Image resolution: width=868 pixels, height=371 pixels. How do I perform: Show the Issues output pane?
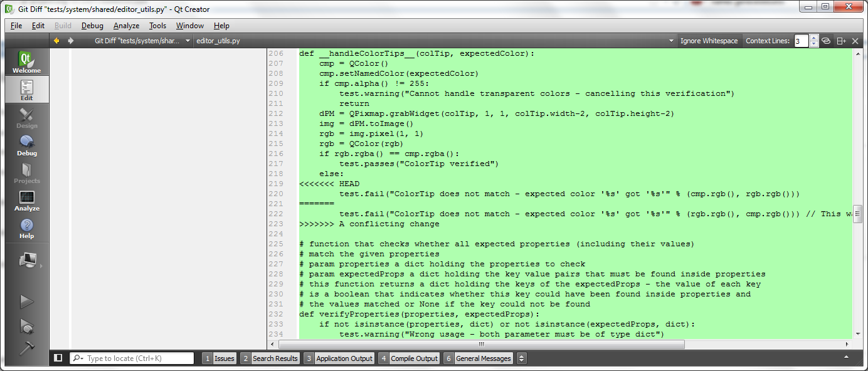pyautogui.click(x=219, y=358)
